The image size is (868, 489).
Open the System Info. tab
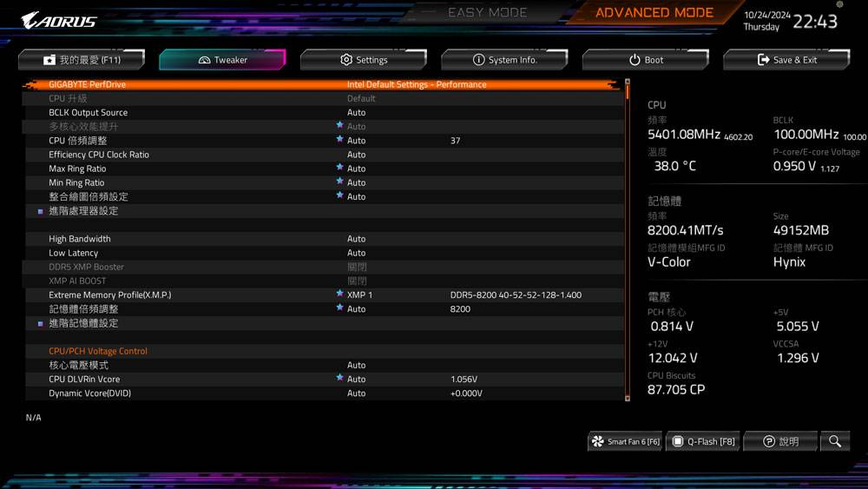coord(504,60)
